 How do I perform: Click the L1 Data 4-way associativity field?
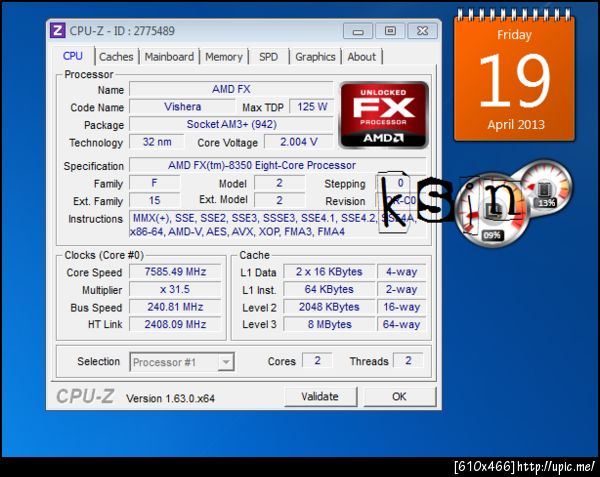point(401,272)
